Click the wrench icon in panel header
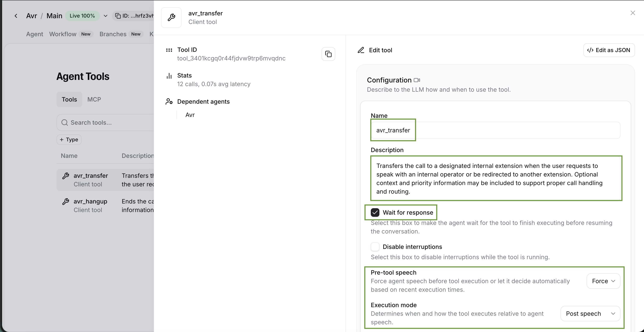 [x=171, y=18]
